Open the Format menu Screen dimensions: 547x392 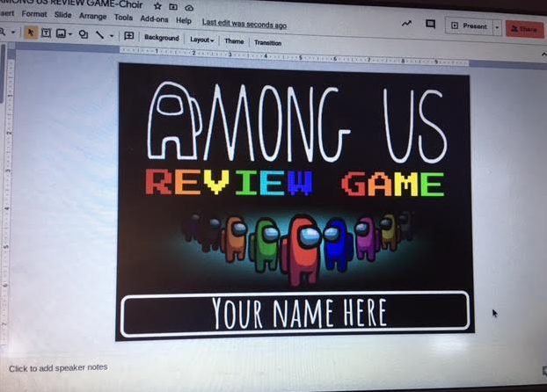click(34, 14)
